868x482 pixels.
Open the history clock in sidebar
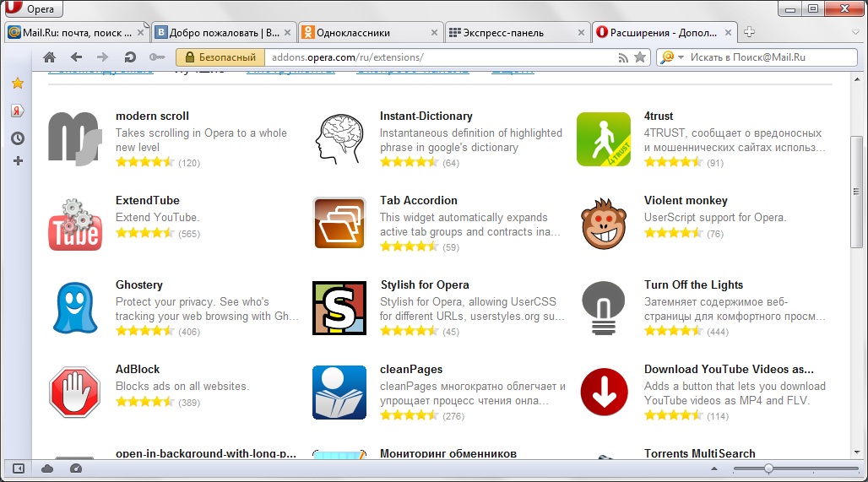click(x=18, y=138)
